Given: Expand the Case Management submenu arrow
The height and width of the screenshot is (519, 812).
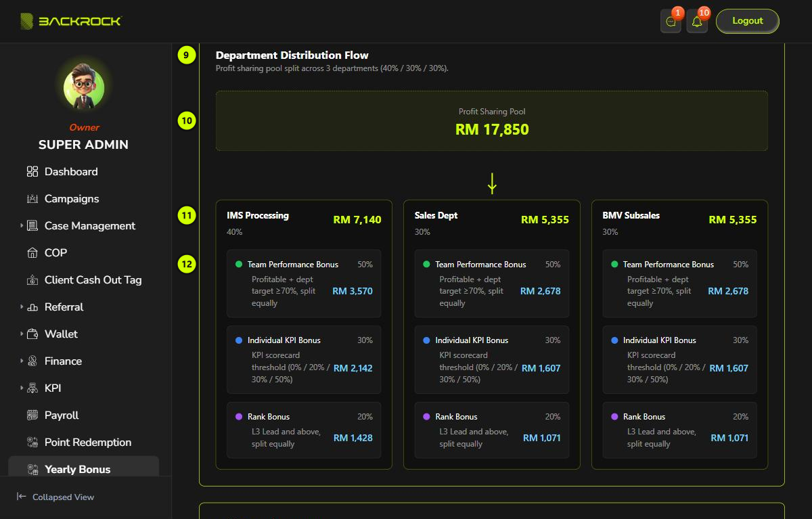Looking at the screenshot, I should [x=21, y=226].
